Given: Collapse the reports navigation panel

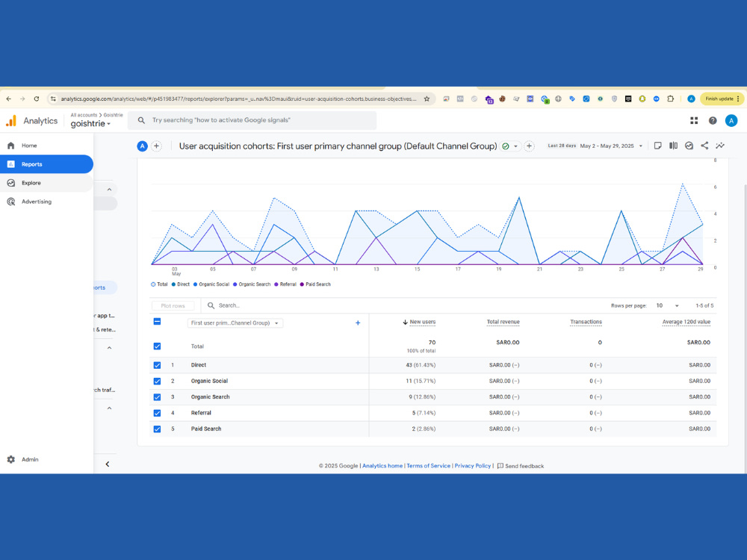Looking at the screenshot, I should 107,464.
